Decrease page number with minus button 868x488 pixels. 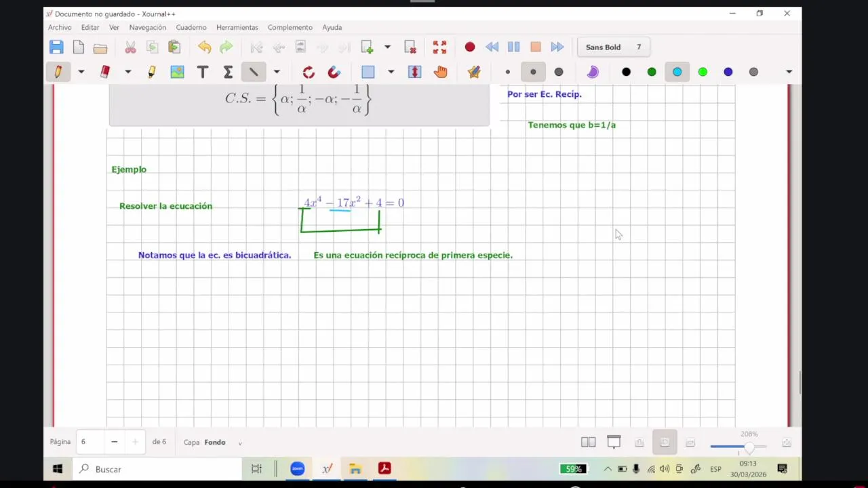tap(114, 442)
